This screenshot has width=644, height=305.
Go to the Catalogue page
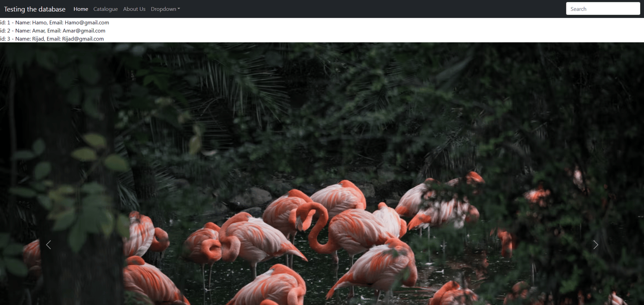click(106, 9)
